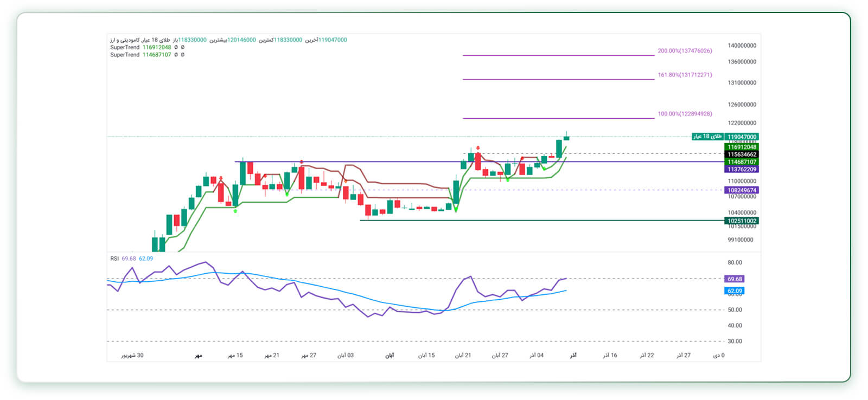Viewport: 868px width, 400px height.
Task: Select the RSI indicator legend label
Action: coord(114,259)
